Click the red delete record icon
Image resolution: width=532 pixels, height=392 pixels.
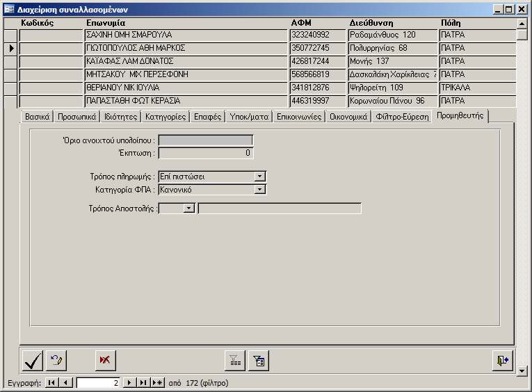coord(106,360)
